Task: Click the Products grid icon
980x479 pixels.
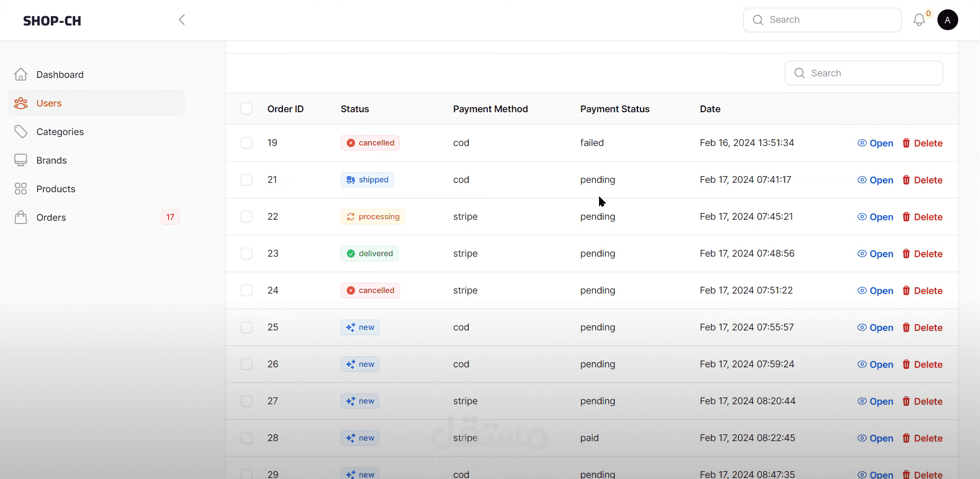Action: 21,189
